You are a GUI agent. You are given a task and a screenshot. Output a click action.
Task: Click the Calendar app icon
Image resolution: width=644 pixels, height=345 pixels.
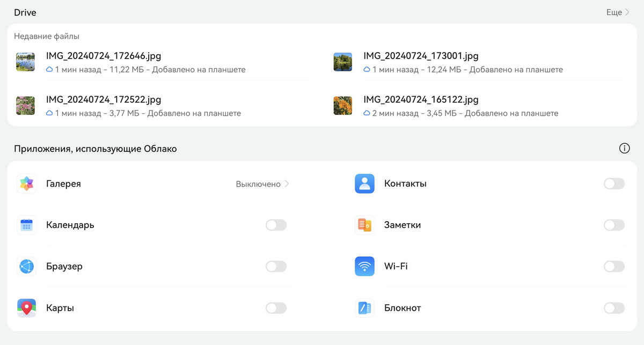pos(26,225)
